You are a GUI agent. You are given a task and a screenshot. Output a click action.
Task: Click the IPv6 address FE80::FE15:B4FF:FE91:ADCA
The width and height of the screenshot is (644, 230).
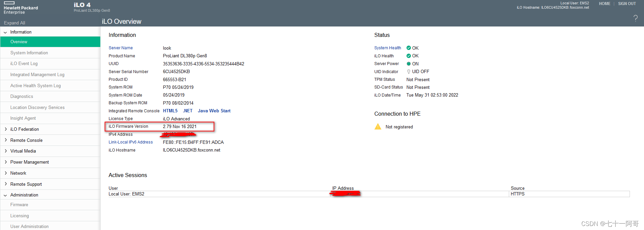coord(193,142)
